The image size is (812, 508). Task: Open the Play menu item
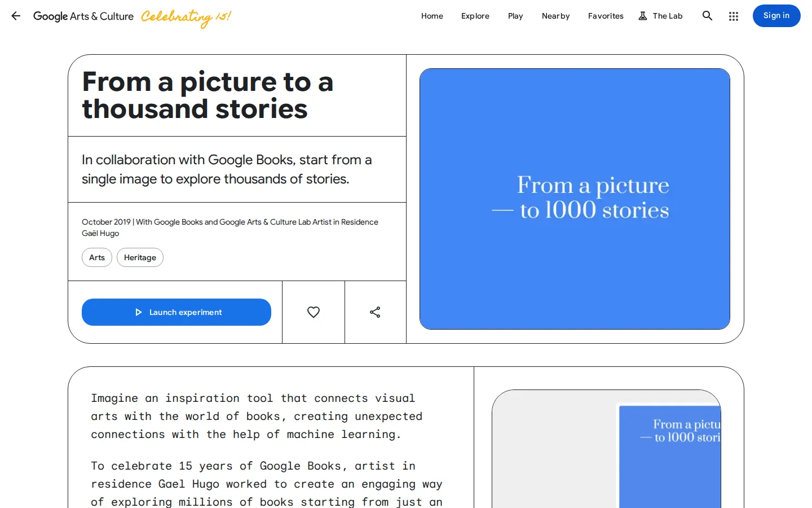pos(515,16)
